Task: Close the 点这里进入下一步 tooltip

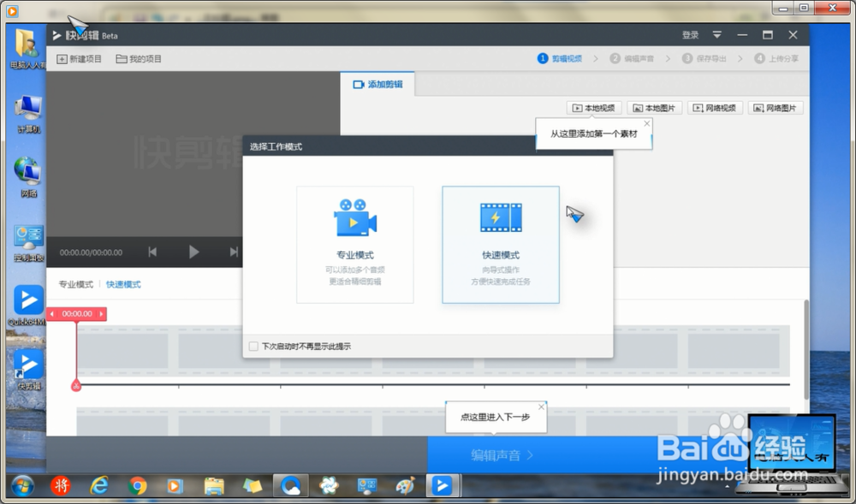Action: click(x=541, y=407)
